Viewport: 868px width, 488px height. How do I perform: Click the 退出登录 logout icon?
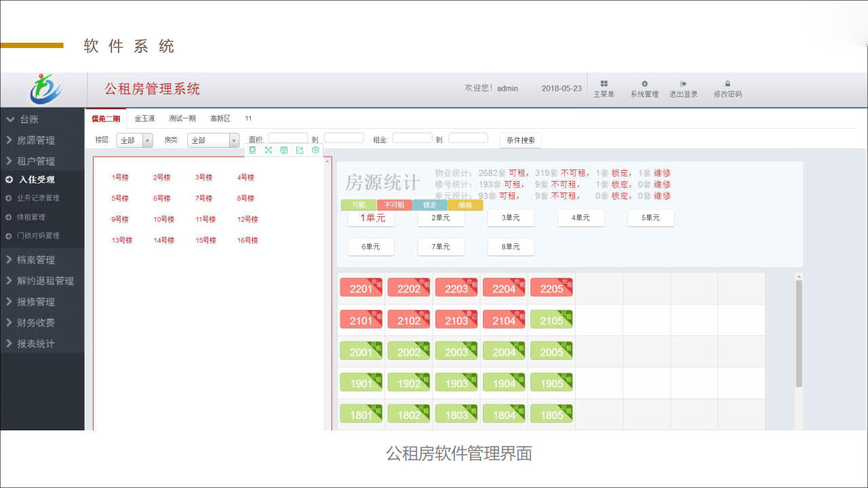[683, 84]
